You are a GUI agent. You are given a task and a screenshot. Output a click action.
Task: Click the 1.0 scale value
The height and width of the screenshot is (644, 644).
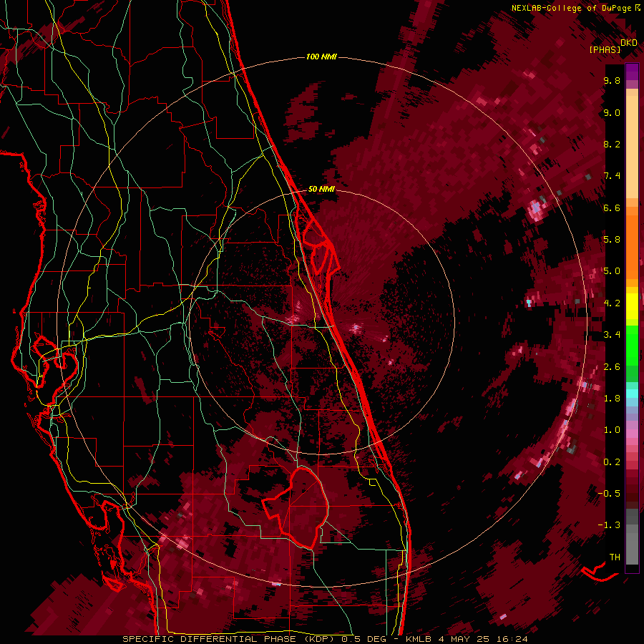pyautogui.click(x=612, y=430)
